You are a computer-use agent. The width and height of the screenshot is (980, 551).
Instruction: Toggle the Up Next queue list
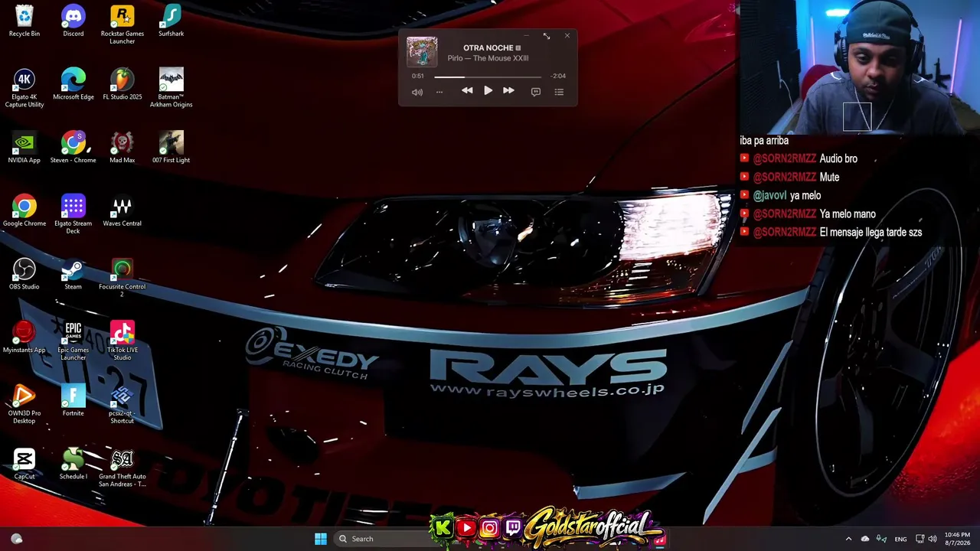coord(559,92)
